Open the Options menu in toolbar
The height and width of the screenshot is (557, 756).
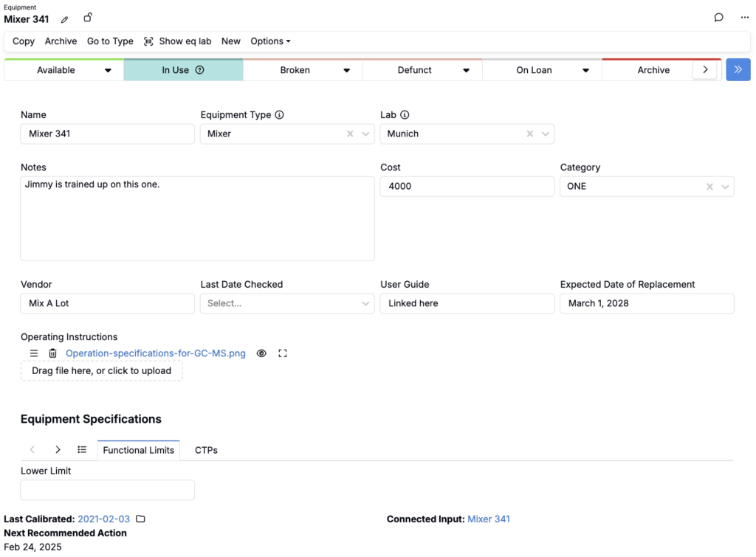point(270,41)
